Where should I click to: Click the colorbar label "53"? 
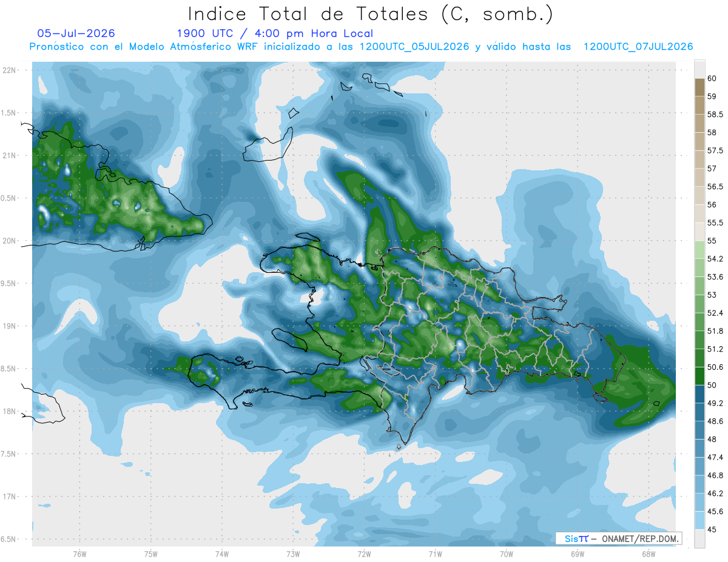click(713, 295)
